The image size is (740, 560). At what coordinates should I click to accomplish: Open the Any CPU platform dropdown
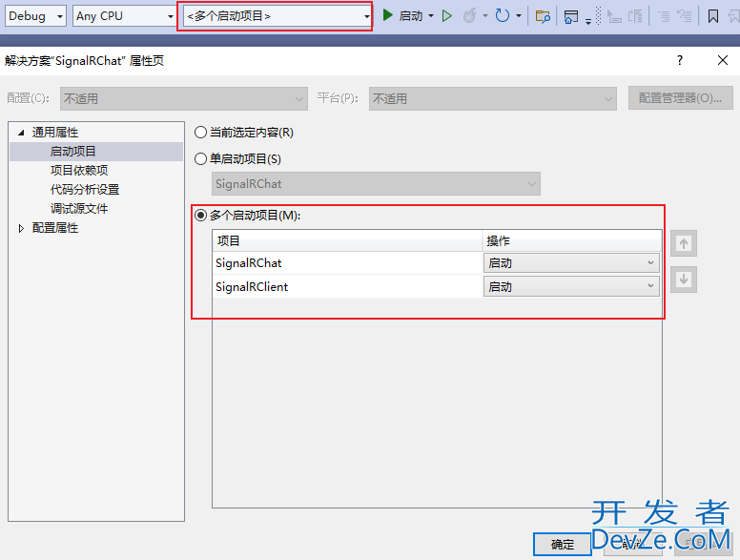coord(125,16)
